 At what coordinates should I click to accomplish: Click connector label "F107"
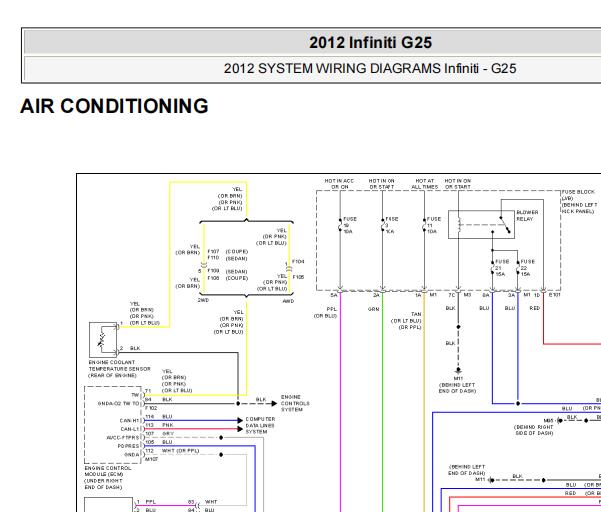tap(213, 251)
